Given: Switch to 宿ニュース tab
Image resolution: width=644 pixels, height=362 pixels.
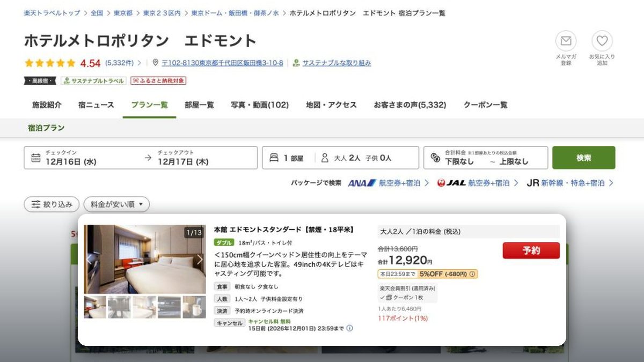Looking at the screenshot, I should click(96, 105).
